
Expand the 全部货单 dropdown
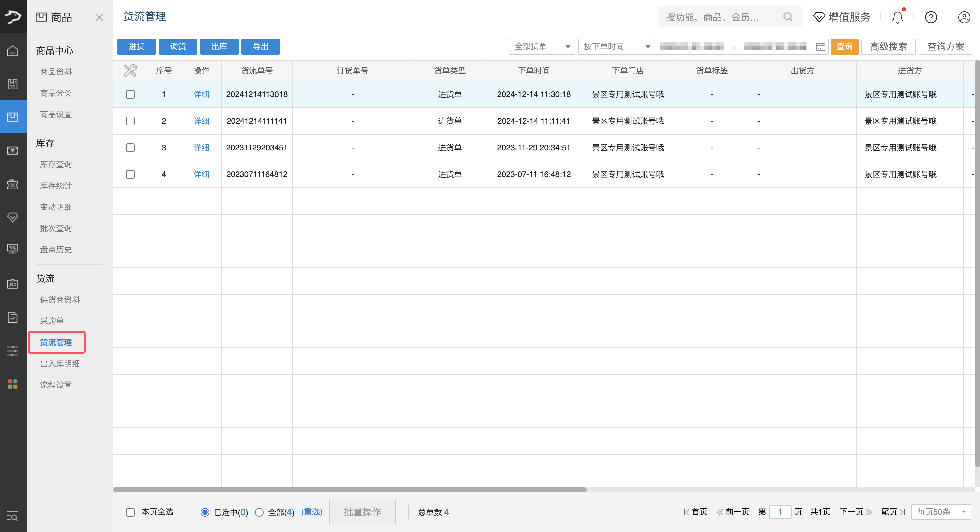[x=541, y=46]
